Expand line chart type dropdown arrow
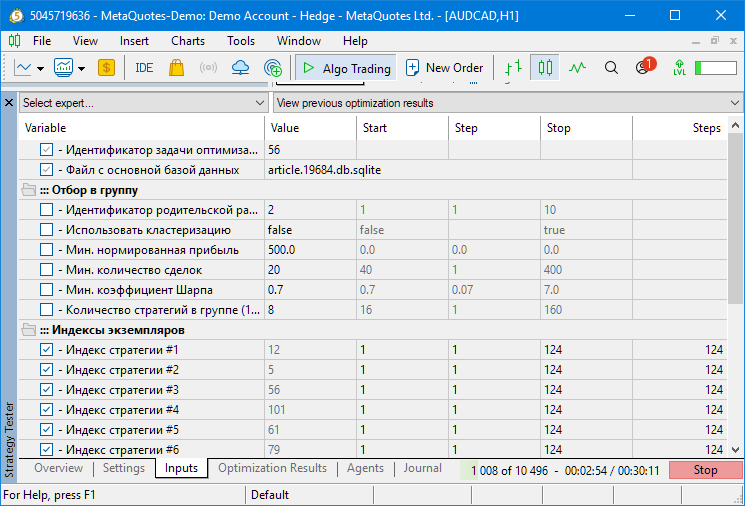 (40, 68)
